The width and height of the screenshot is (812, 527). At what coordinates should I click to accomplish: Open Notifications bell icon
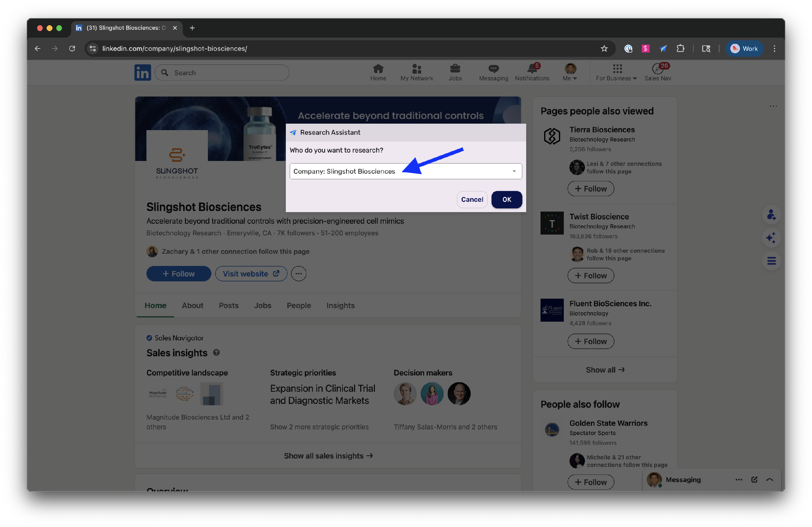(x=532, y=72)
